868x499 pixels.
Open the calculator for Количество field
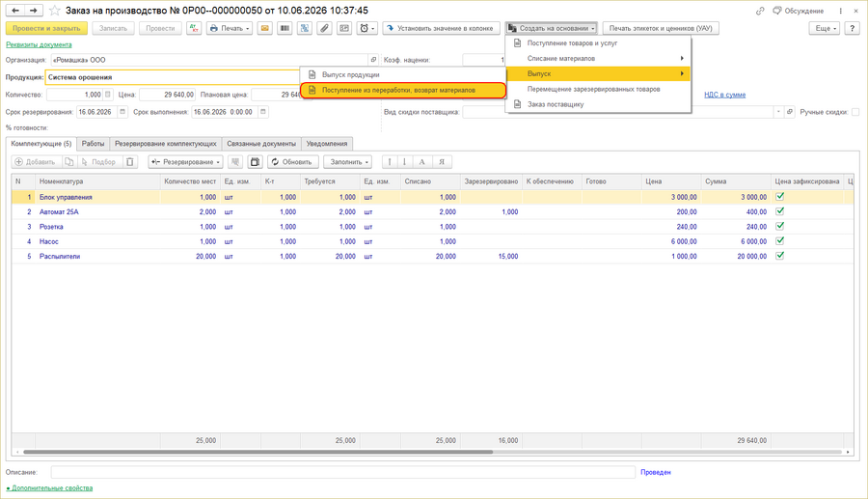tap(108, 95)
